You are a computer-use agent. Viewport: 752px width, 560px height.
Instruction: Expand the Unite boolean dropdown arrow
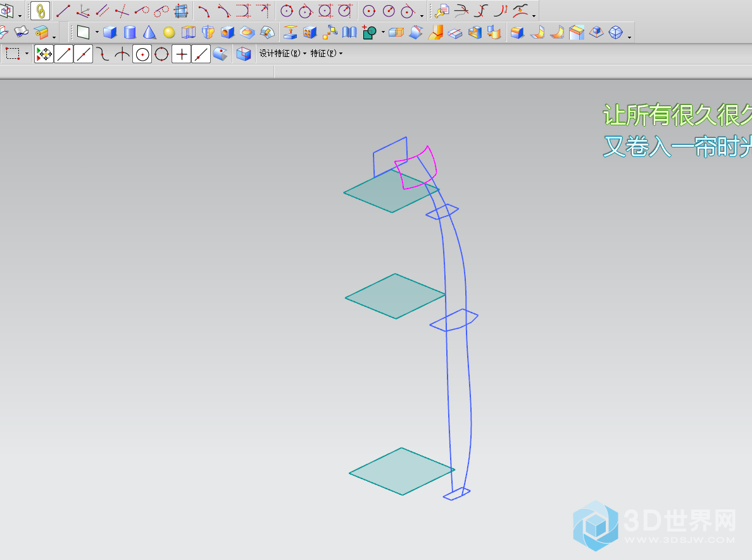point(383,32)
